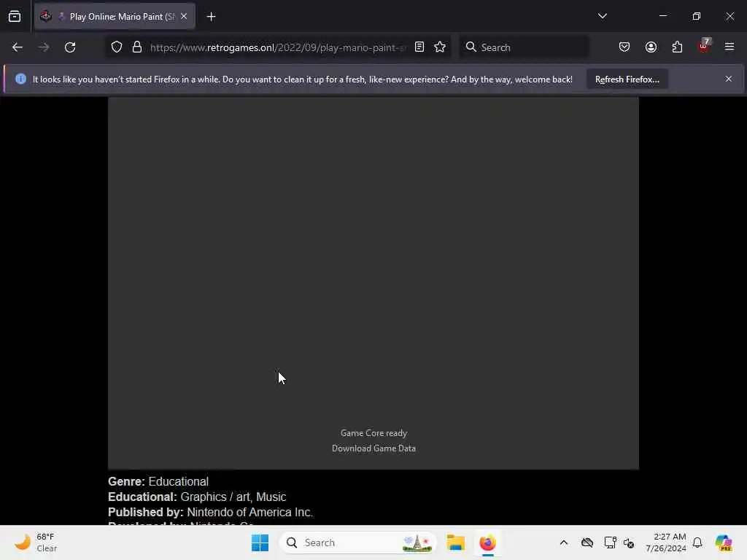
Task: View site security padlock info
Action: click(137, 47)
